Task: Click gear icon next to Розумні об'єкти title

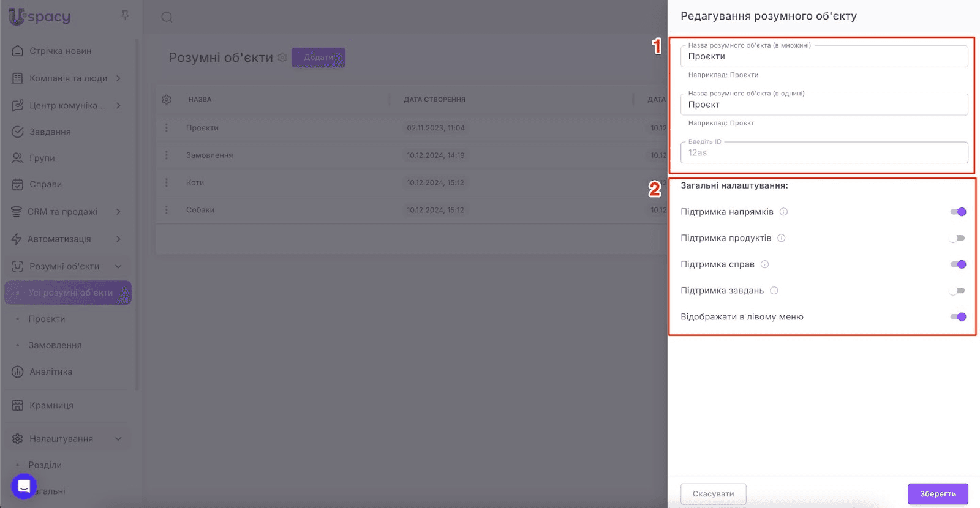Action: (x=282, y=58)
